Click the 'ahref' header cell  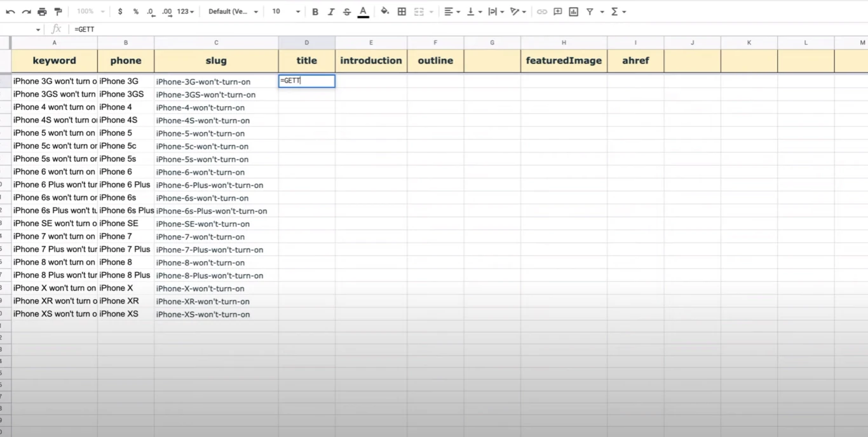(x=635, y=61)
